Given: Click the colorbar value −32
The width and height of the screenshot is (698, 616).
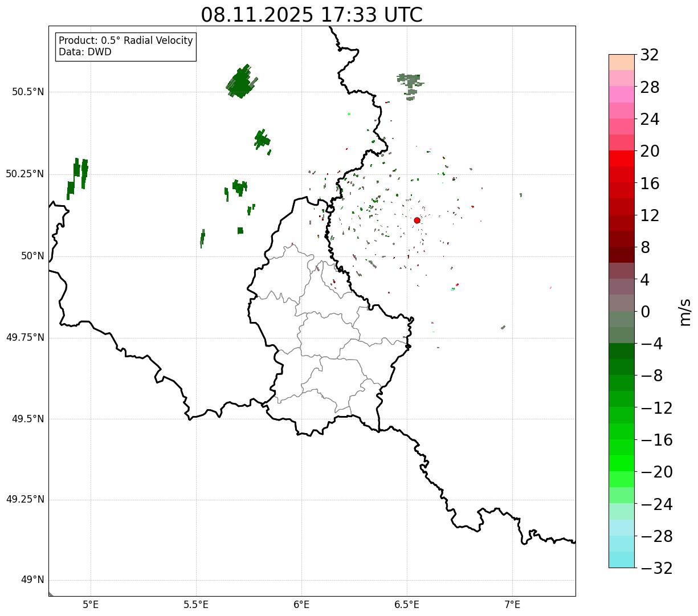Looking at the screenshot, I should [x=656, y=568].
